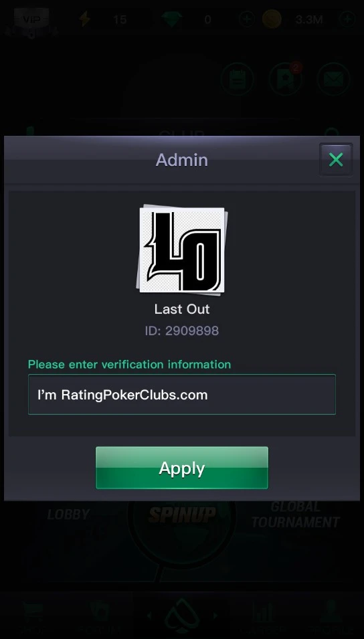Tap the lightning energy icon
Viewport: 364px width, 639px height.
84,19
